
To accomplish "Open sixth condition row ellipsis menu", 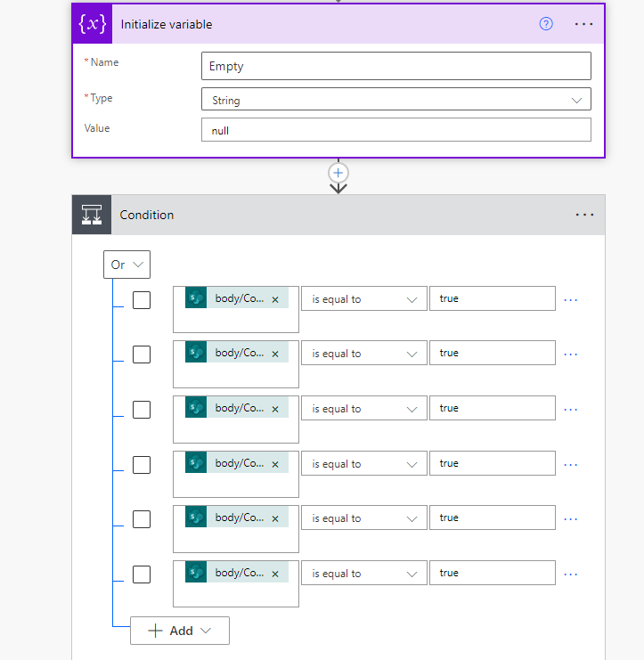I will click(x=570, y=574).
